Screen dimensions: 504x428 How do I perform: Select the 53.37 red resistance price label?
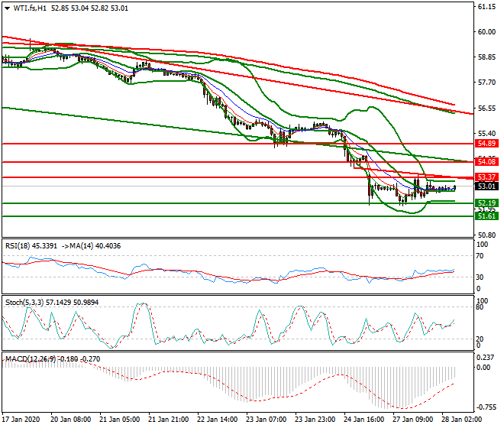(486, 177)
